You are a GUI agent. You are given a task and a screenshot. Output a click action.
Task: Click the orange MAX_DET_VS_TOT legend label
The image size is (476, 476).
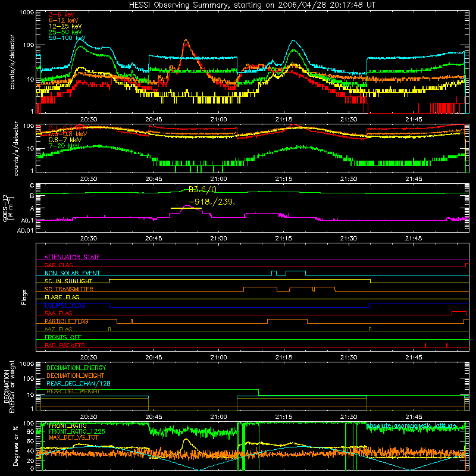[x=73, y=437]
